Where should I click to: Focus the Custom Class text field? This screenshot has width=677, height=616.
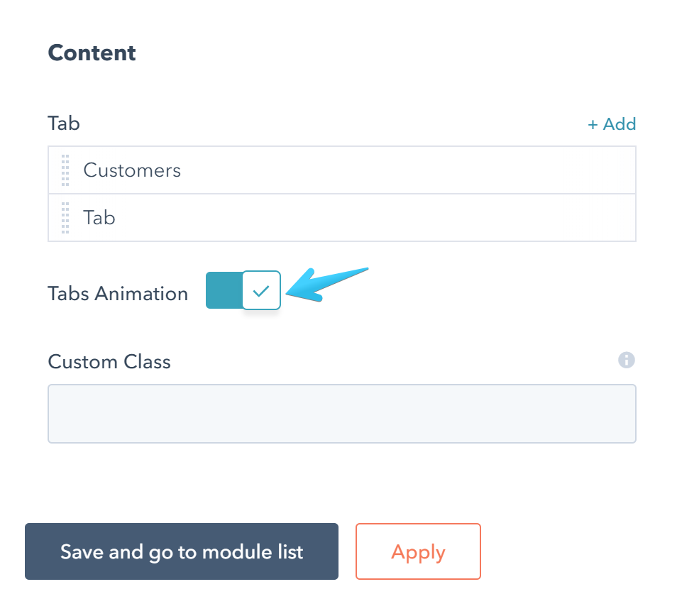click(341, 414)
